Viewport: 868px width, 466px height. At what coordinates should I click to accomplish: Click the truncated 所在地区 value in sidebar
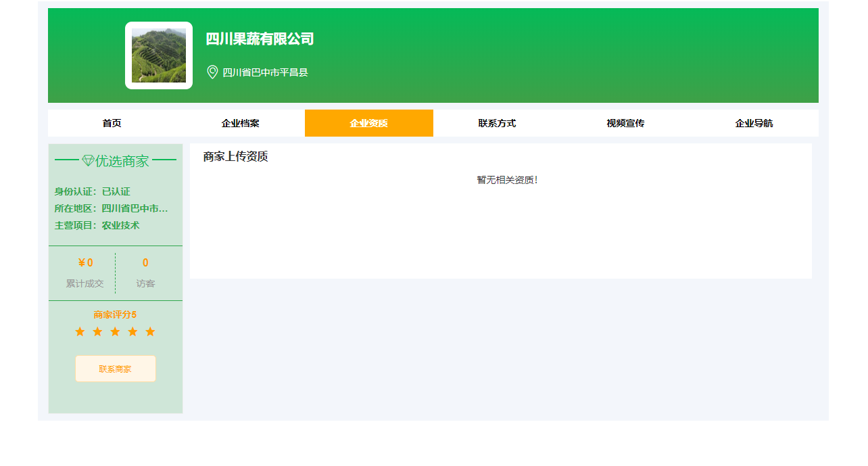point(135,208)
